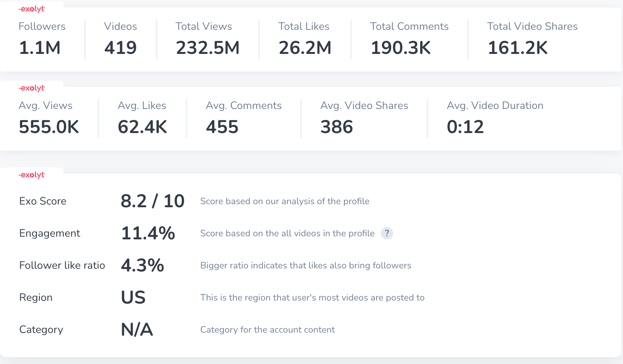
Task: Click the Follower like ratio 4.3% value
Action: [142, 265]
